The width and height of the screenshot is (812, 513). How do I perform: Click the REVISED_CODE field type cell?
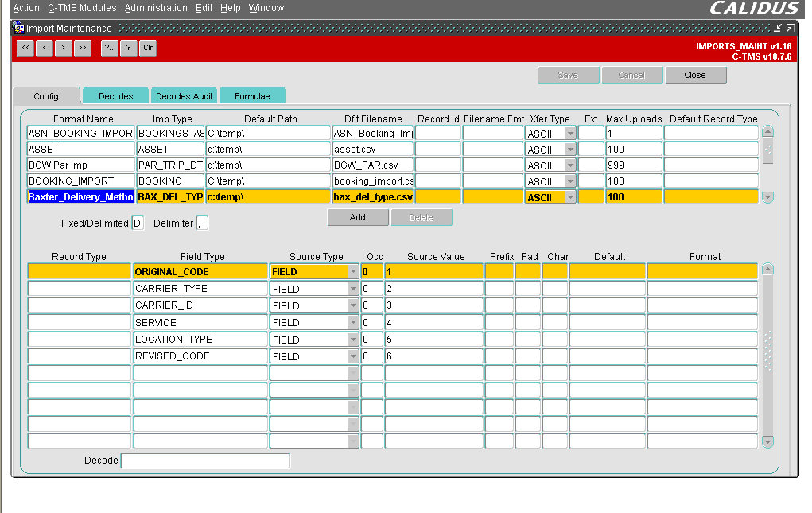[x=200, y=356]
